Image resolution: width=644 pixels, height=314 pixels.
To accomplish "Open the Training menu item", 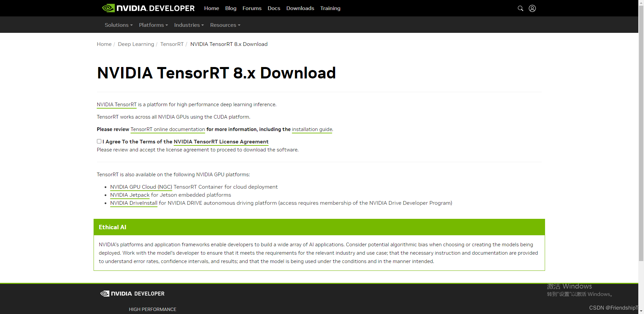I will [330, 8].
